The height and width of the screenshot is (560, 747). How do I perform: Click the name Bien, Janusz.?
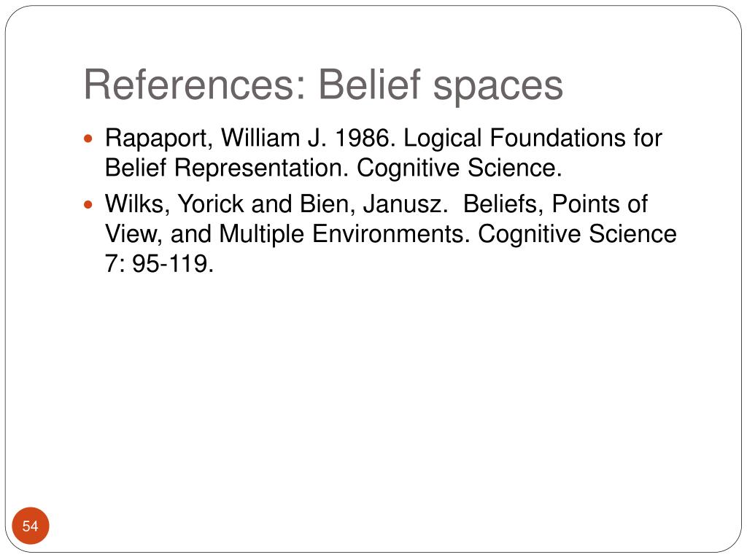pos(374,204)
